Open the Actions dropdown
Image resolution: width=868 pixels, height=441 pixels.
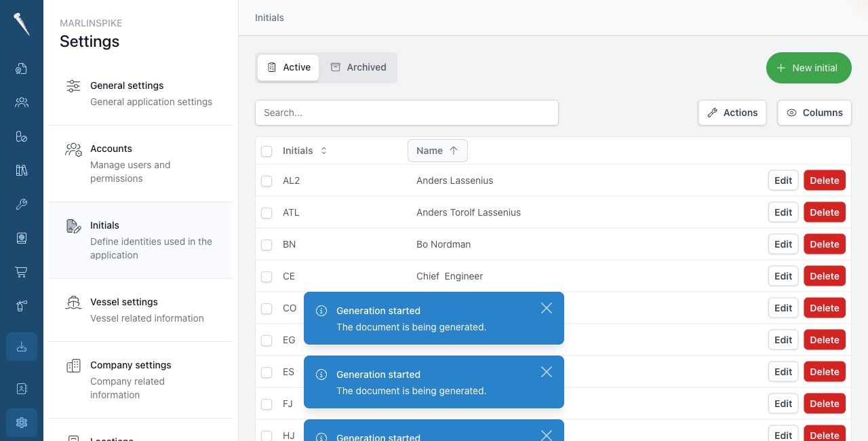(x=732, y=113)
